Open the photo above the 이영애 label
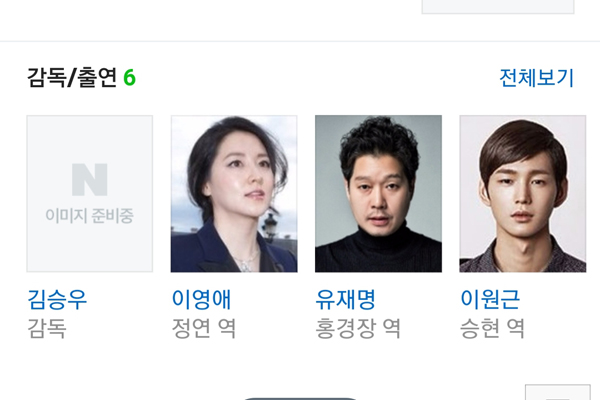600x400 pixels. [x=234, y=194]
